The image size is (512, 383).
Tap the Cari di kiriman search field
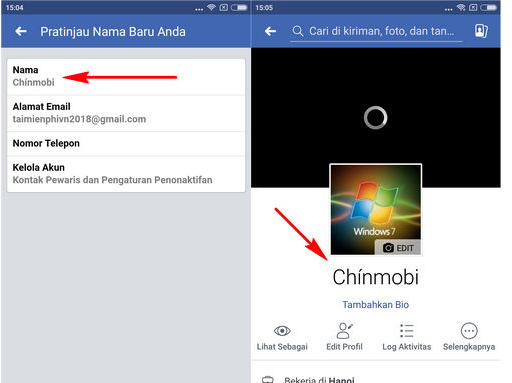(x=377, y=32)
